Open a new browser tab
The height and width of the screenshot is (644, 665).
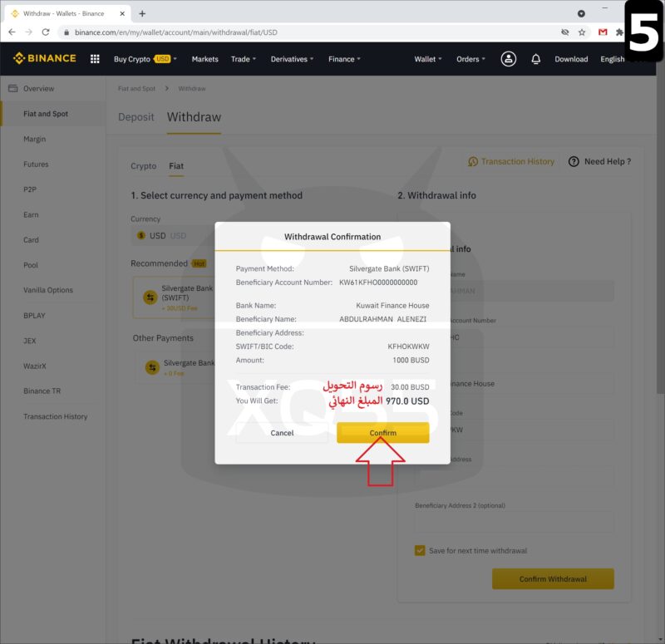[x=142, y=13]
